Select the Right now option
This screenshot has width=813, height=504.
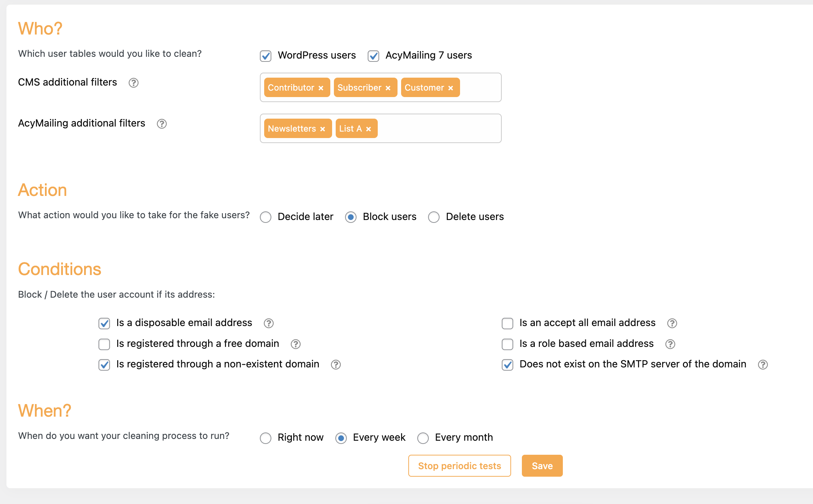click(266, 438)
